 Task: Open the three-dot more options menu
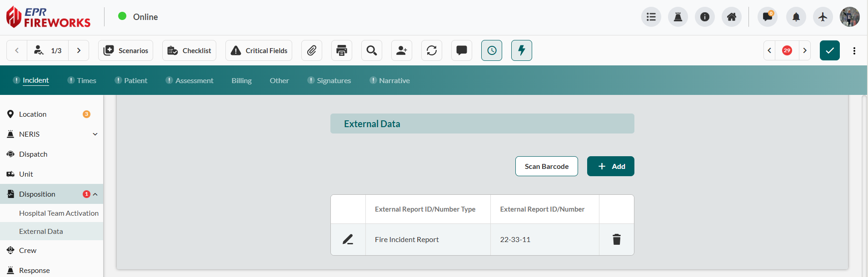click(x=854, y=50)
